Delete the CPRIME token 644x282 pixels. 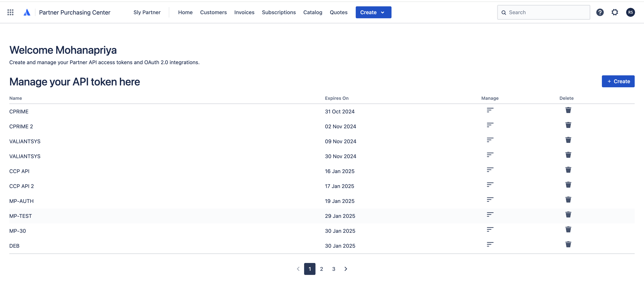(568, 110)
